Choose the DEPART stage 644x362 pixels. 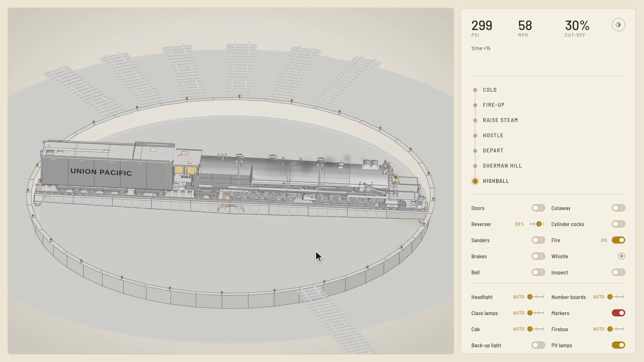(x=493, y=150)
